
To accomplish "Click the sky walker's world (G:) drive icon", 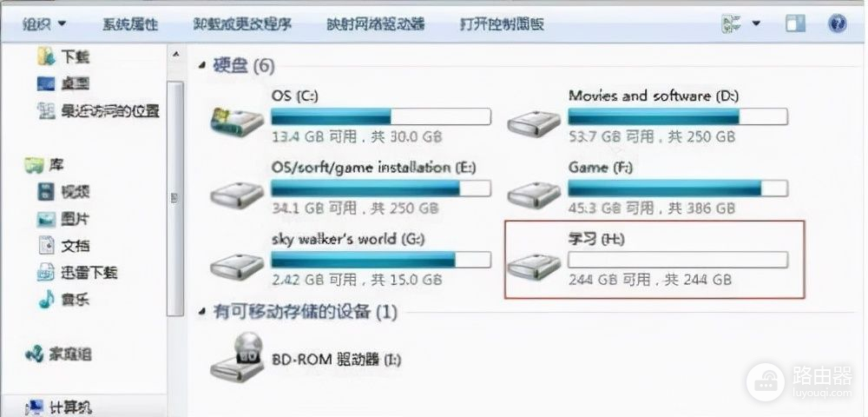I will (238, 266).
